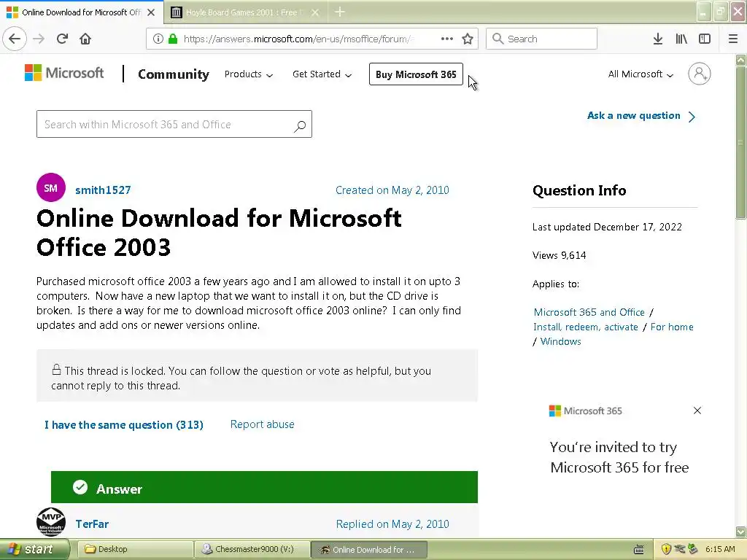Switch to the Hoyle Board Games 2001 tab
This screenshot has height=560, width=747.
(x=245, y=12)
